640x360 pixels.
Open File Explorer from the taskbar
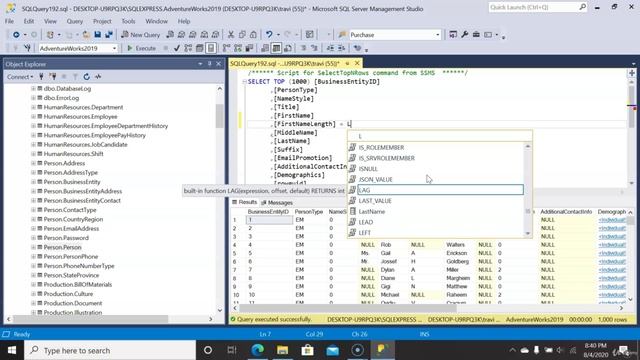point(282,350)
